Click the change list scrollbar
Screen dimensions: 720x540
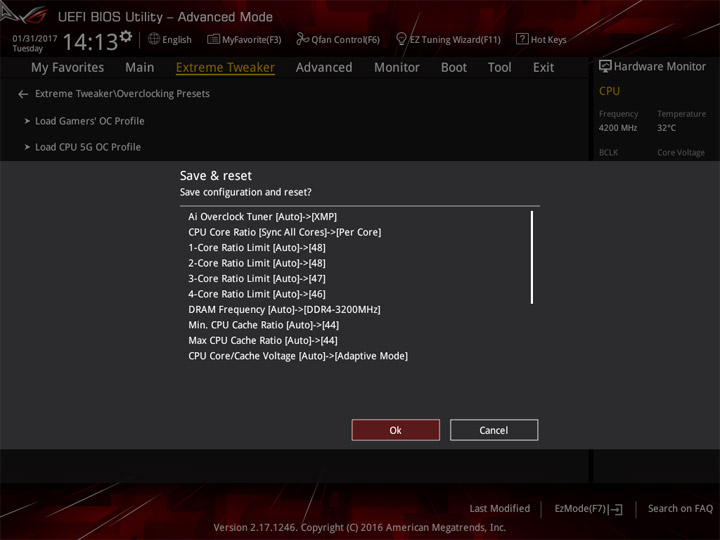[532, 257]
